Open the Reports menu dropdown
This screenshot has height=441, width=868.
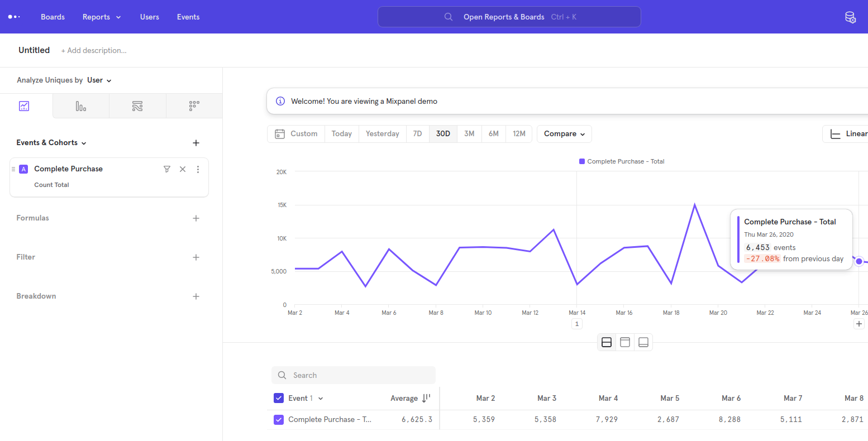(102, 17)
